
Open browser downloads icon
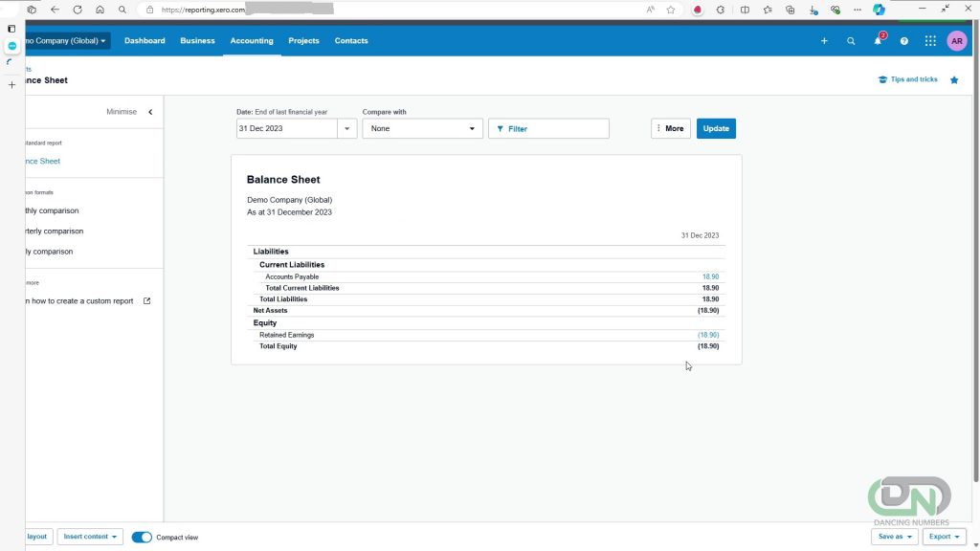[x=813, y=10]
